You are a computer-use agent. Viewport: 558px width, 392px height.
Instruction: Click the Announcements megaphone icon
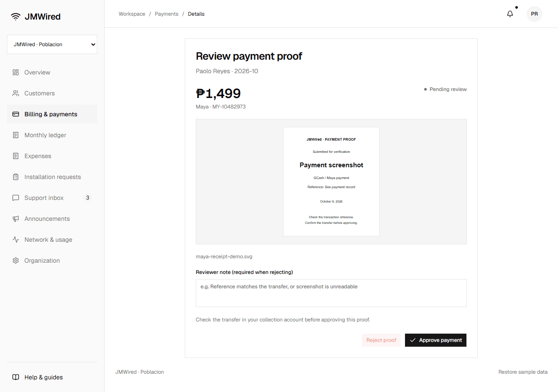(x=16, y=219)
